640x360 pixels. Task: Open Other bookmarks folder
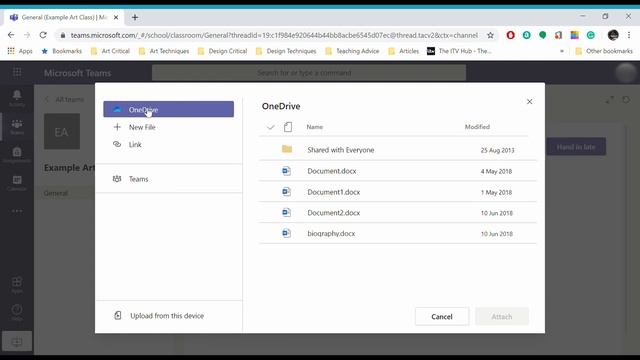click(604, 51)
